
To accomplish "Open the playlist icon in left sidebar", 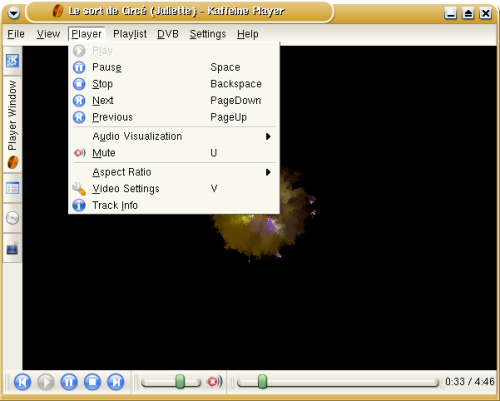I will tap(12, 188).
